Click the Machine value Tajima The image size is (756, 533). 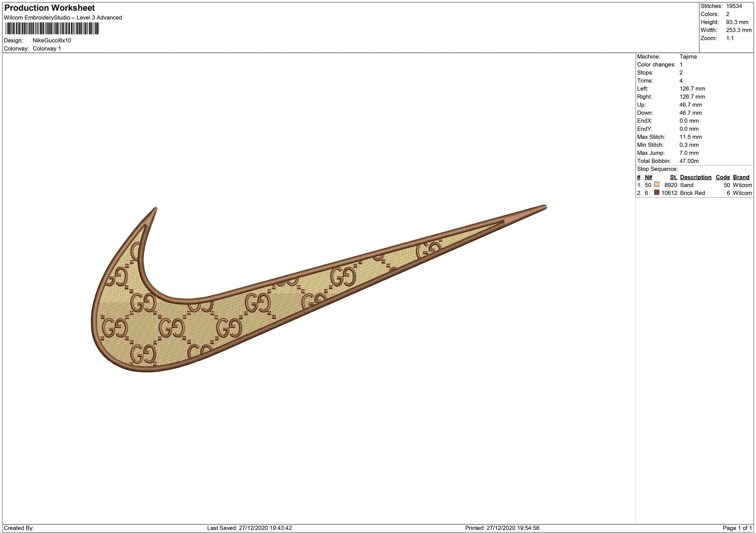pyautogui.click(x=688, y=57)
